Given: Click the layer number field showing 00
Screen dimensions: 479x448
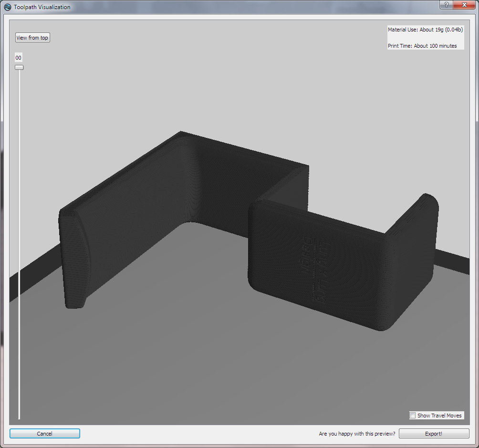Looking at the screenshot, I should [18, 57].
